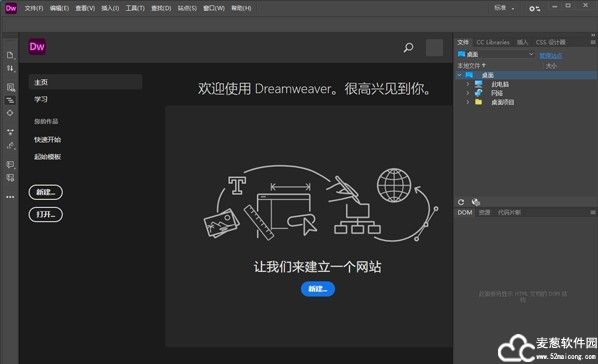The image size is (598, 364).
Task: Click the magnifier search icon
Action: pos(408,48)
